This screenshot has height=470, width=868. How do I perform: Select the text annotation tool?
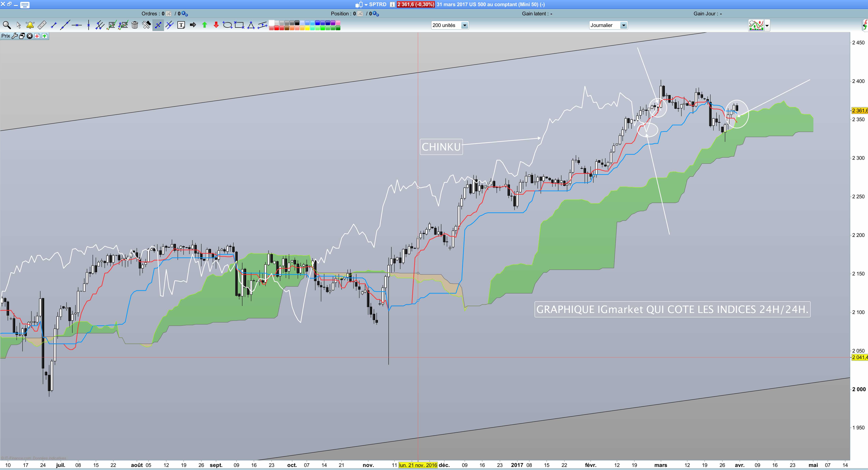[x=181, y=25]
